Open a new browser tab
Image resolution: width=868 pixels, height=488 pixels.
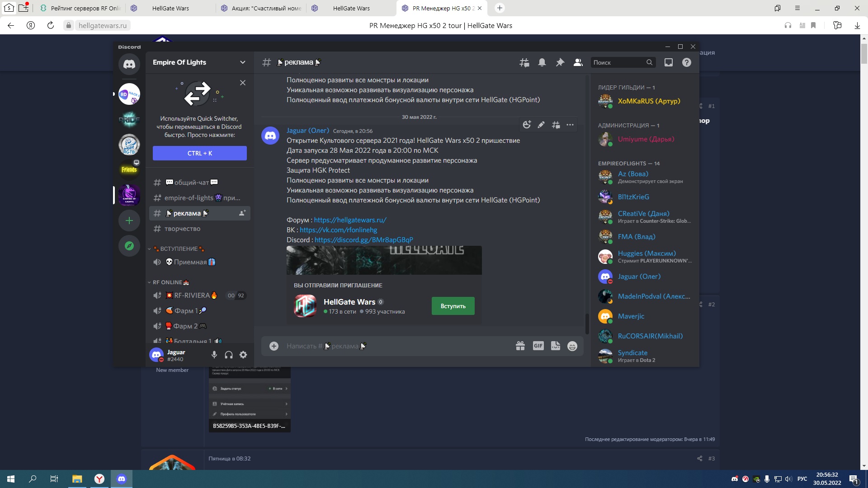click(500, 8)
